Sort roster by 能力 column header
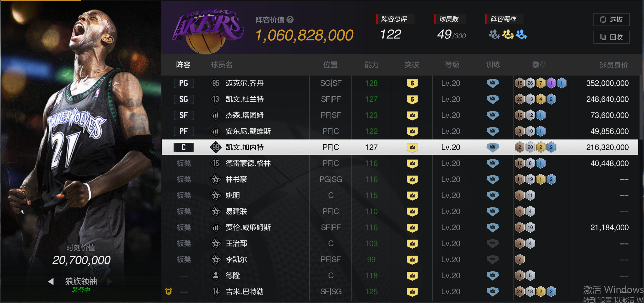 (371, 65)
